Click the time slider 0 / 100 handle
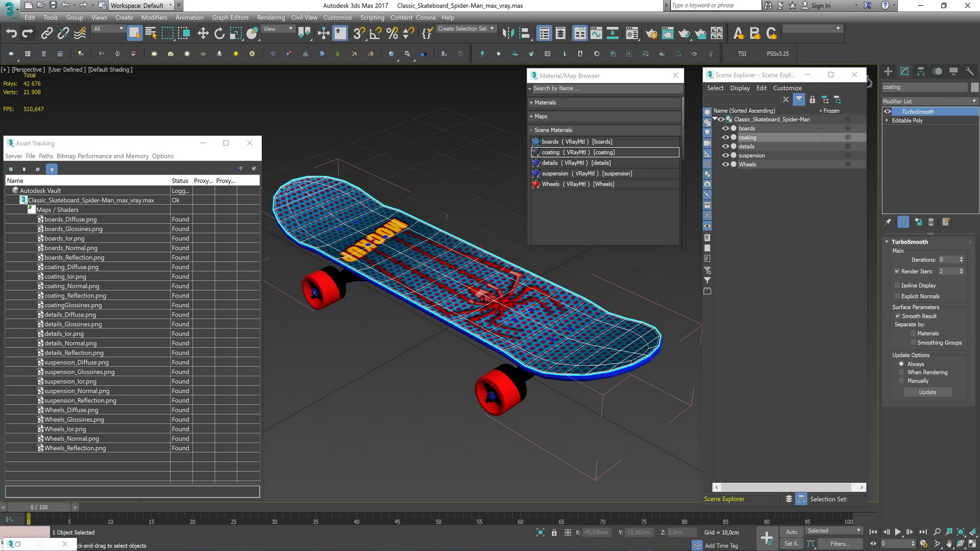Screen dimensions: 980x551 (x=39, y=507)
